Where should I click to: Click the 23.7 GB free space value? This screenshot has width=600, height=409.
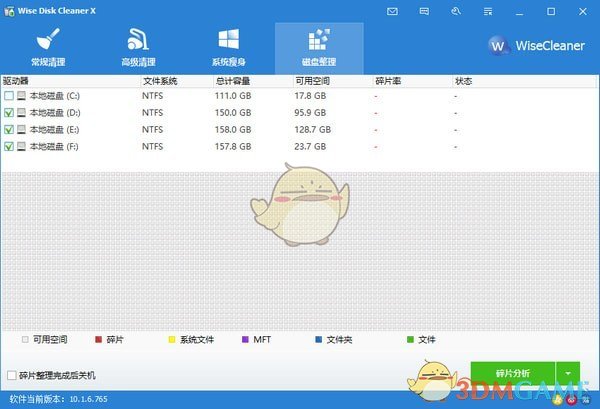coord(310,146)
